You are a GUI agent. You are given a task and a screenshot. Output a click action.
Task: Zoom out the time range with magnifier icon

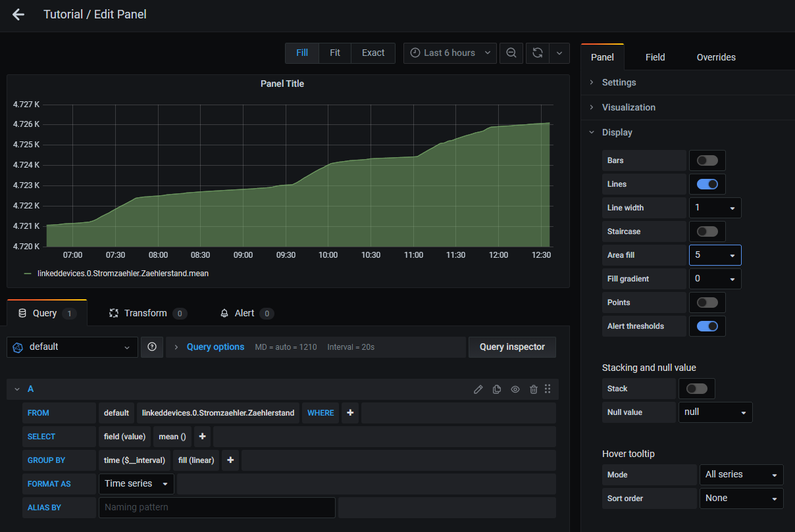(x=511, y=53)
